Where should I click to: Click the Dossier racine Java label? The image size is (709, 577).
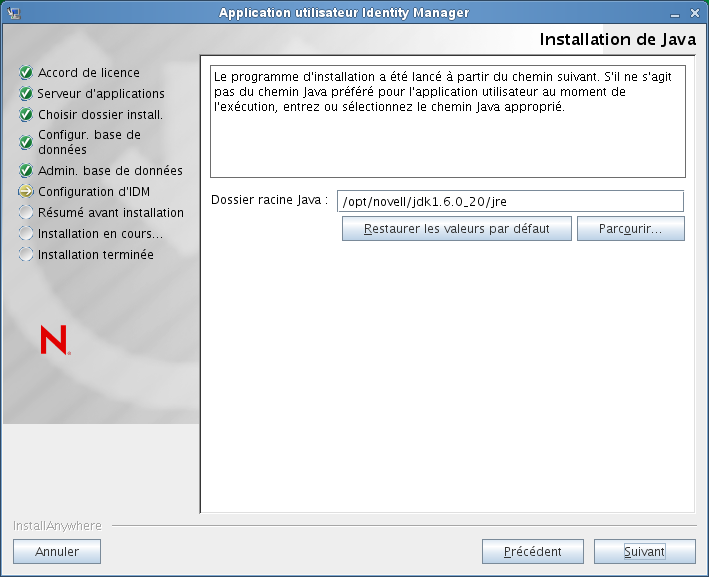pos(269,200)
